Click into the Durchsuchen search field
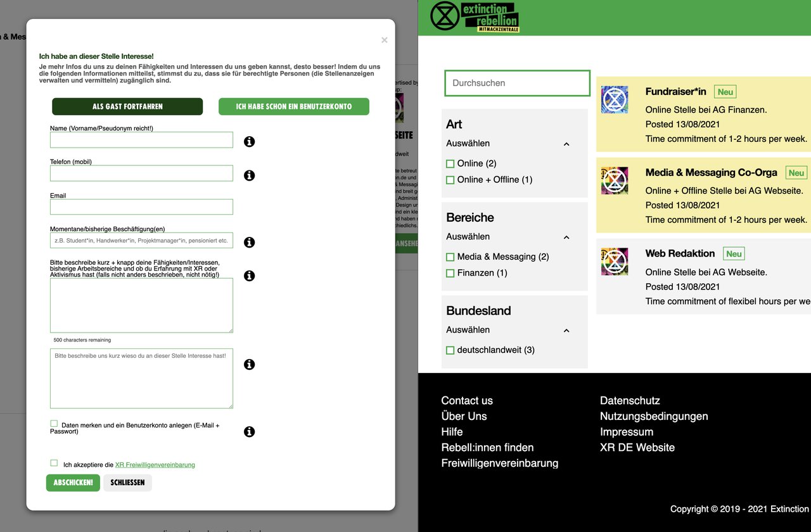Viewport: 811px width, 532px height. click(517, 83)
